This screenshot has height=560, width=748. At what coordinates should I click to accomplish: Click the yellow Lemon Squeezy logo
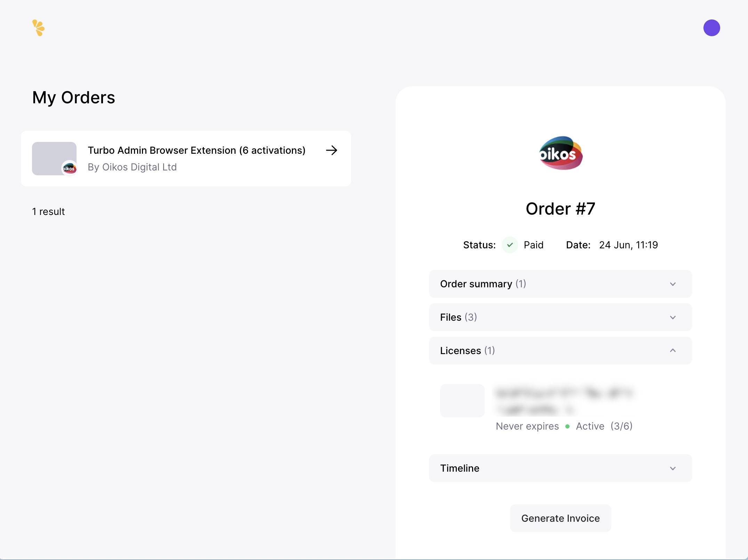(x=38, y=28)
